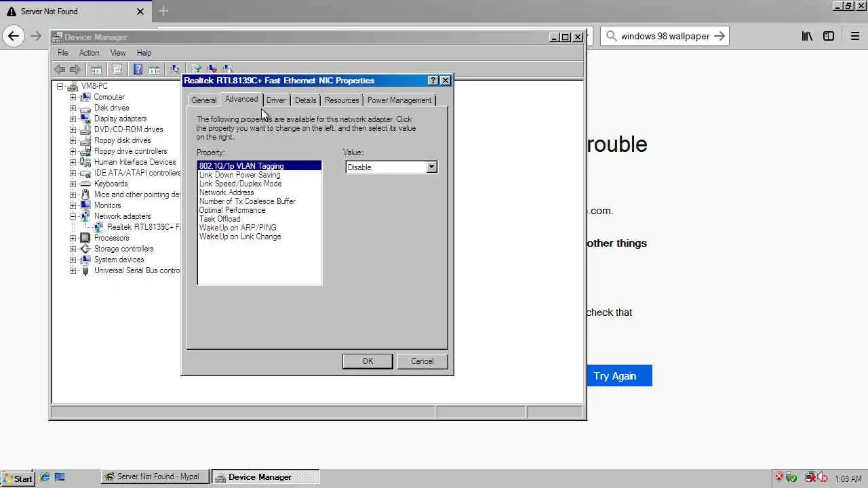Open a new browser tab with plus icon
Image resolution: width=868 pixels, height=488 pixels.
(x=163, y=11)
